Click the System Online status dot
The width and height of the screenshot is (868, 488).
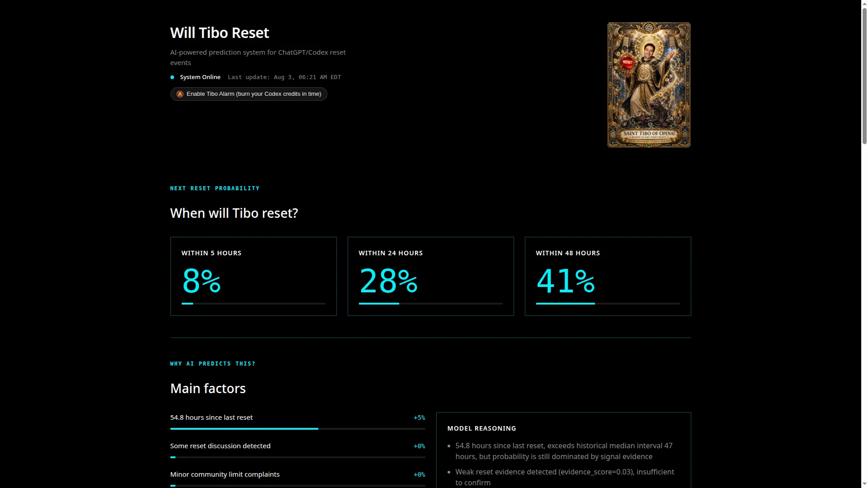[172, 77]
